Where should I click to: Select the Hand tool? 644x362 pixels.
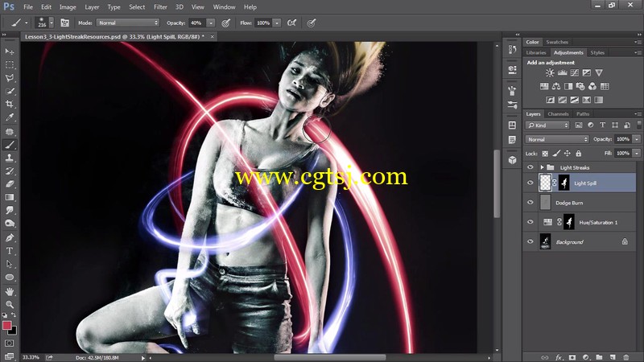pos(10,291)
